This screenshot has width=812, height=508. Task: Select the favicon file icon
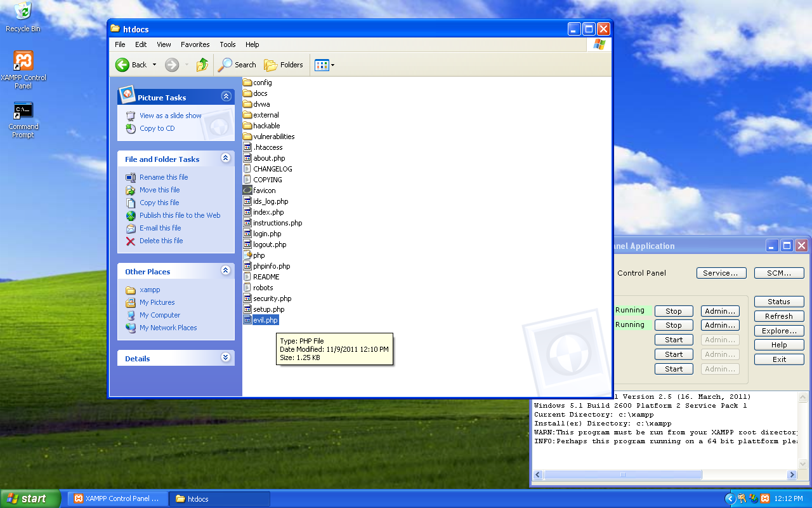pos(247,190)
